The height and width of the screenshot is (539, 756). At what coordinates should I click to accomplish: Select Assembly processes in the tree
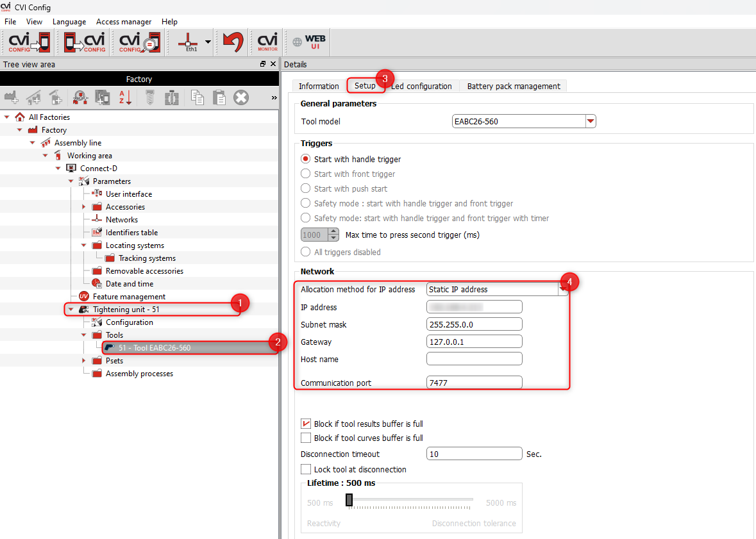139,374
